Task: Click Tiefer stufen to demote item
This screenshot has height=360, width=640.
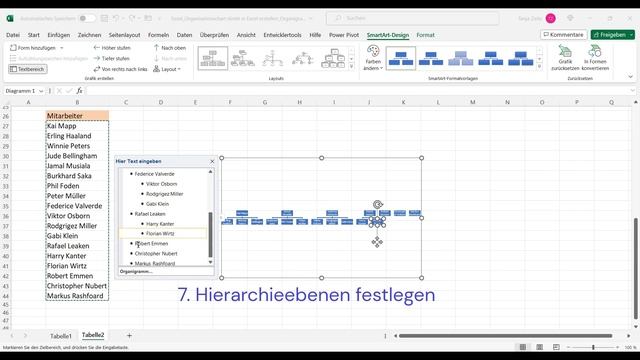Action: (x=112, y=58)
